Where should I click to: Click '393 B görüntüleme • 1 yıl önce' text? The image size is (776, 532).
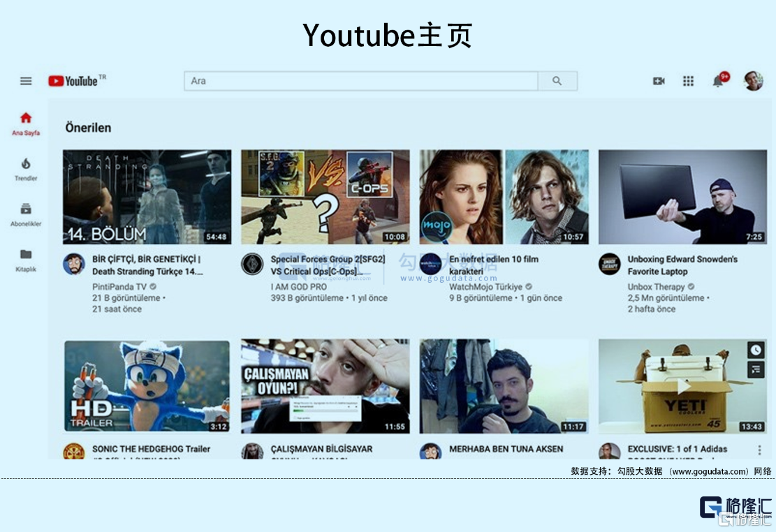[x=329, y=298]
